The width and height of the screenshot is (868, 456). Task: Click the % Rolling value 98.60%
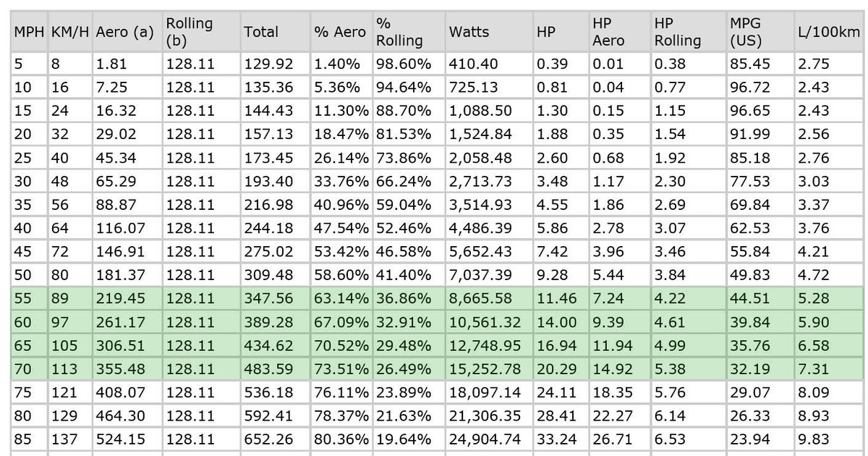point(403,64)
